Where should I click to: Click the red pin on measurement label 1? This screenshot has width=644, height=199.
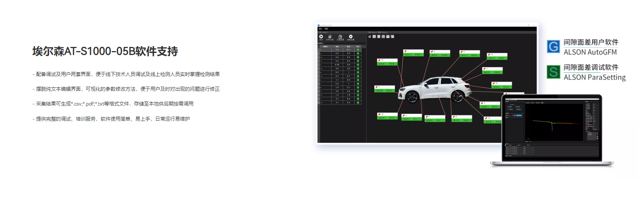pos(405,51)
